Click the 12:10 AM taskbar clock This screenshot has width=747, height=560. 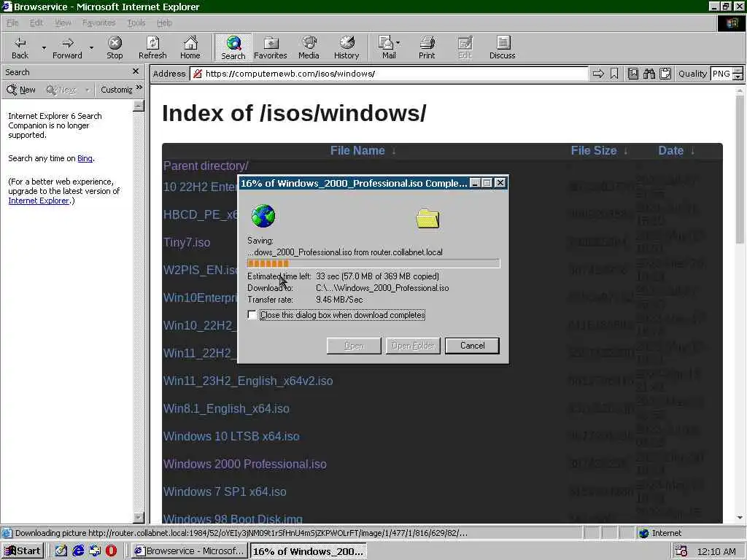(716, 551)
